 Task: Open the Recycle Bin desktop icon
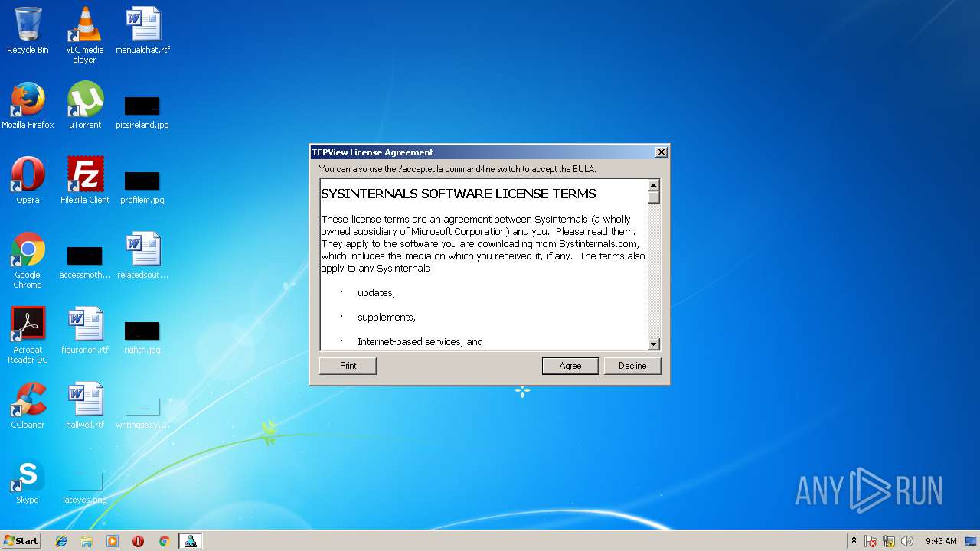[28, 31]
